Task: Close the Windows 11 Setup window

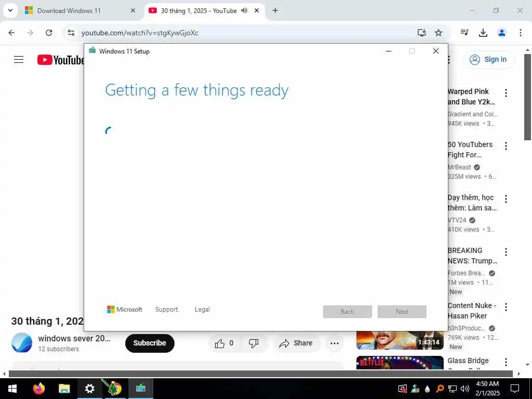Action: coord(436,51)
